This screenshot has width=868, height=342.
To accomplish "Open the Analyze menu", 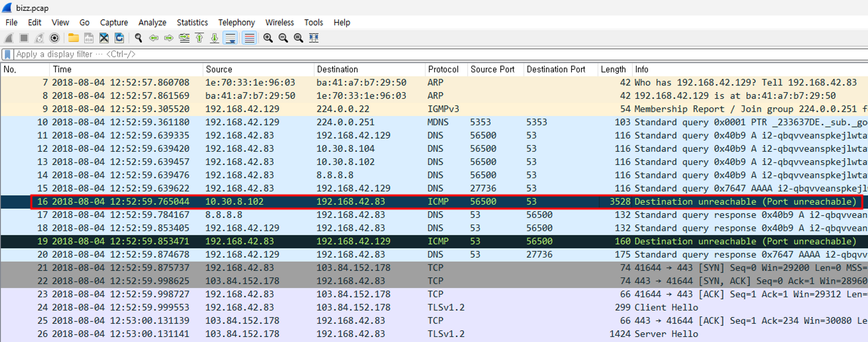I will pos(152,23).
